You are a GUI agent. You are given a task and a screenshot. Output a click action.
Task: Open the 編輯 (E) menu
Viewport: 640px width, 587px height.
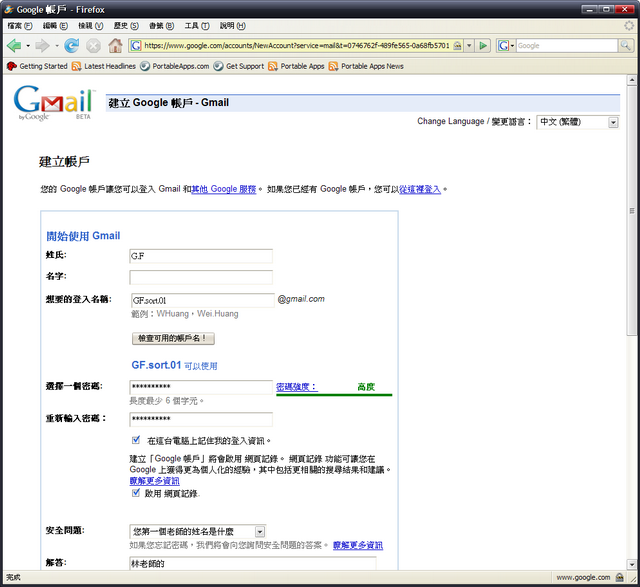55,26
